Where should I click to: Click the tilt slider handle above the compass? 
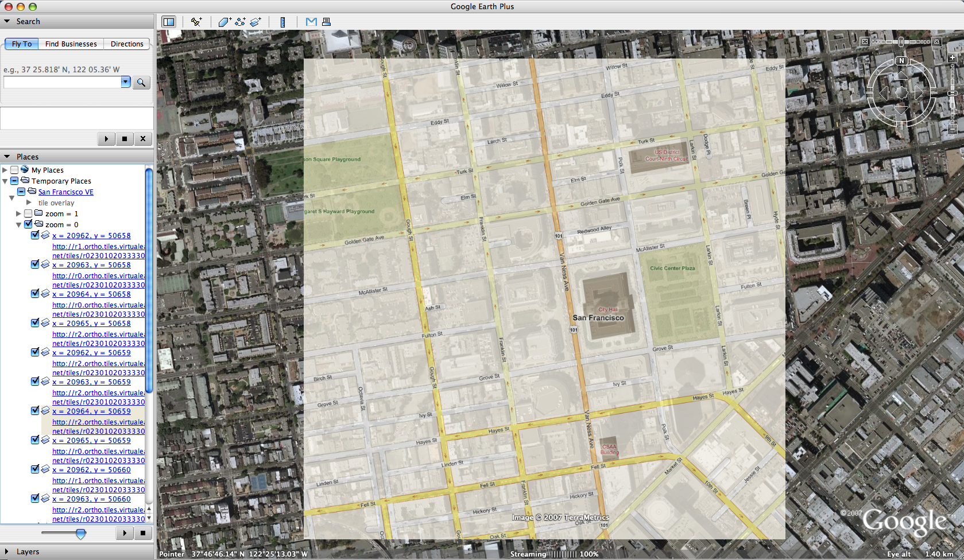click(901, 41)
